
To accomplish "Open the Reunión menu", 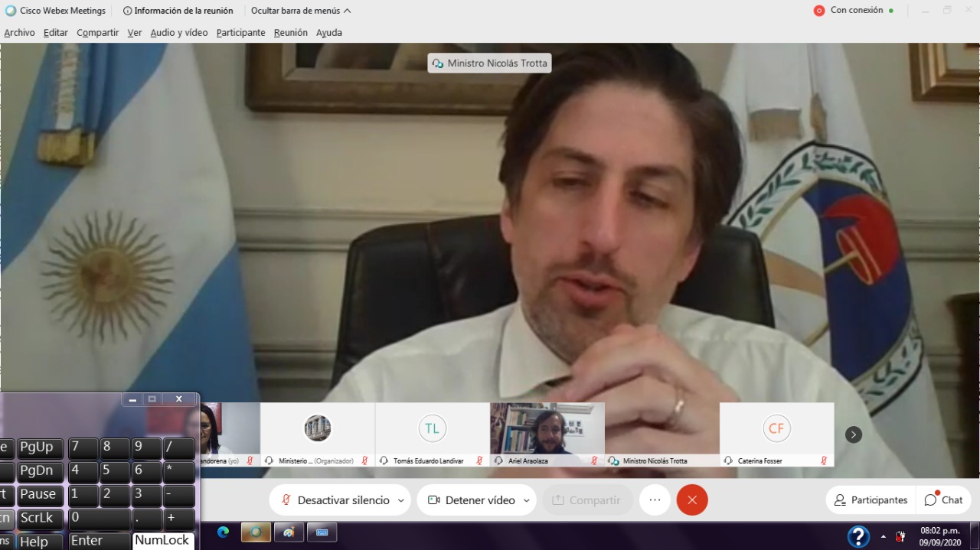I will click(x=290, y=33).
